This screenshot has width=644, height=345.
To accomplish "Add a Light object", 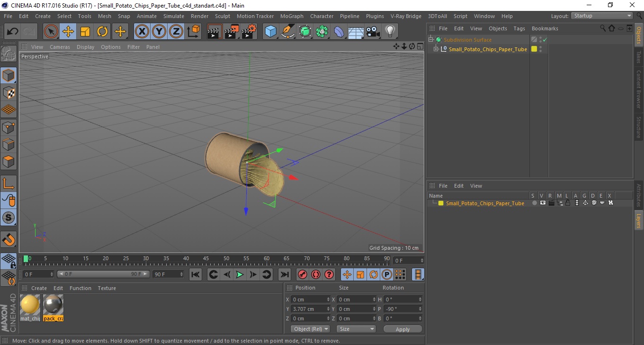I will (390, 32).
